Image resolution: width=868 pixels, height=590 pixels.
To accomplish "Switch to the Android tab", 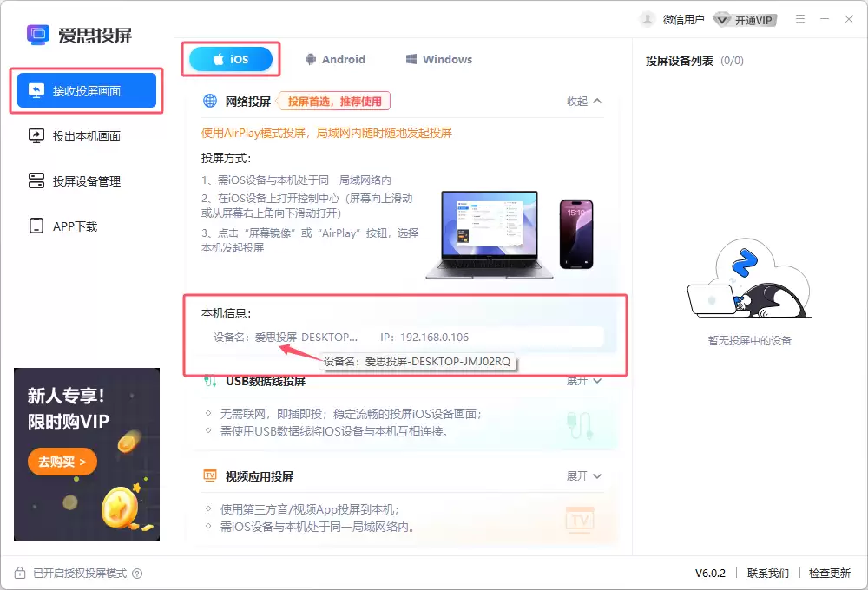I will pyautogui.click(x=337, y=59).
